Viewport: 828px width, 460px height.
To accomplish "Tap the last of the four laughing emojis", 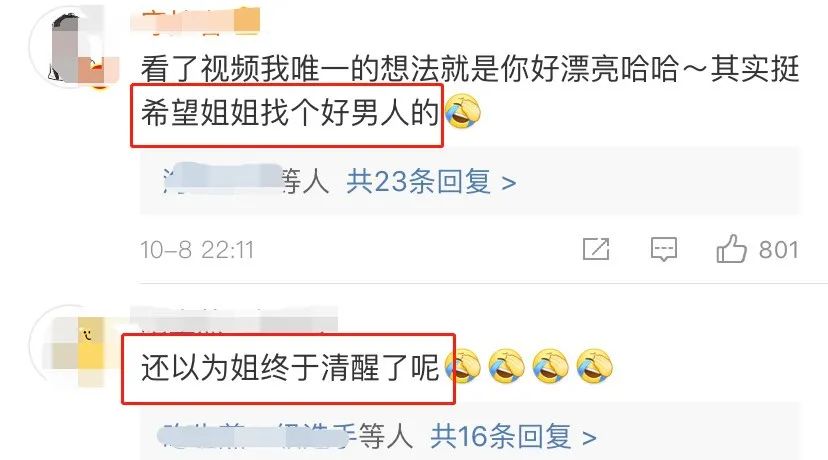I will [x=595, y=366].
